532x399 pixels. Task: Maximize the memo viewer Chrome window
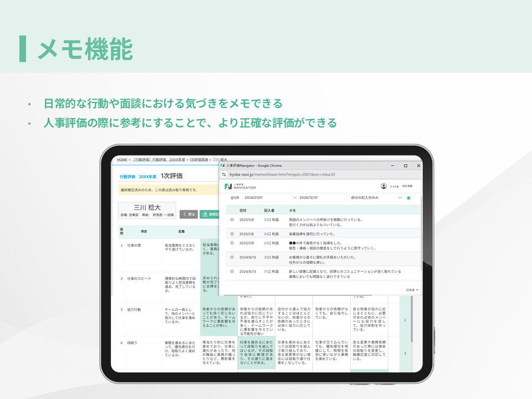405,166
